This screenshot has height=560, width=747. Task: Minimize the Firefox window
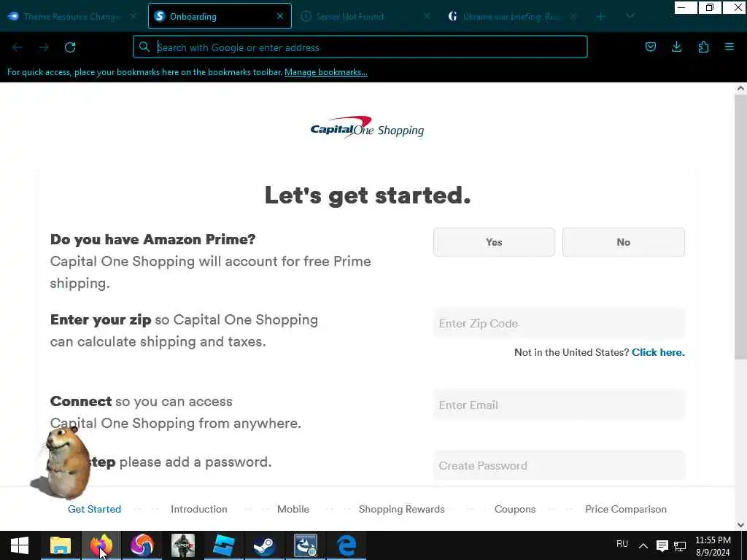pos(686,7)
